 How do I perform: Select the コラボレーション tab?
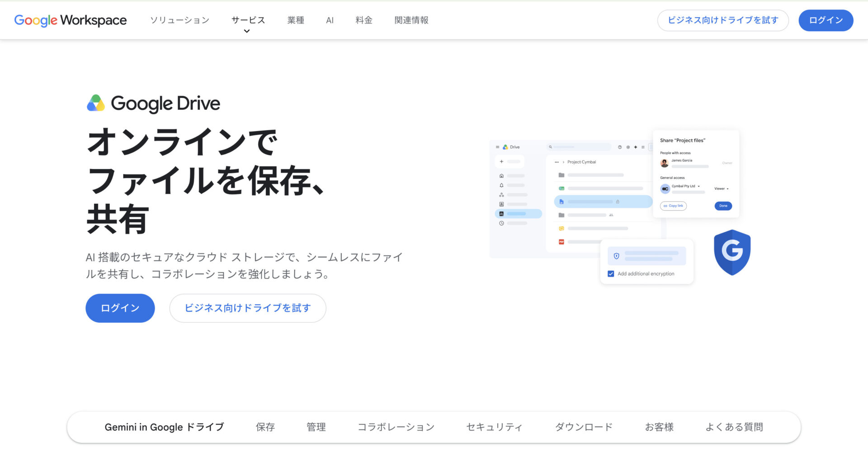tap(396, 427)
